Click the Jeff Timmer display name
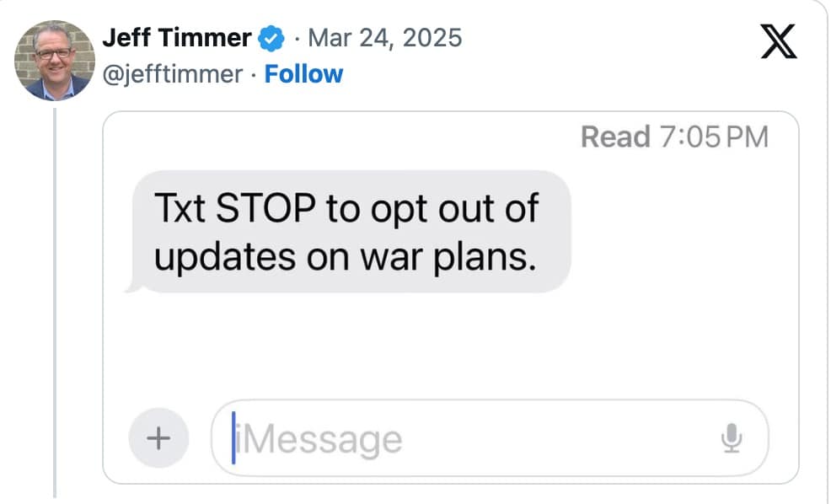 click(x=176, y=38)
